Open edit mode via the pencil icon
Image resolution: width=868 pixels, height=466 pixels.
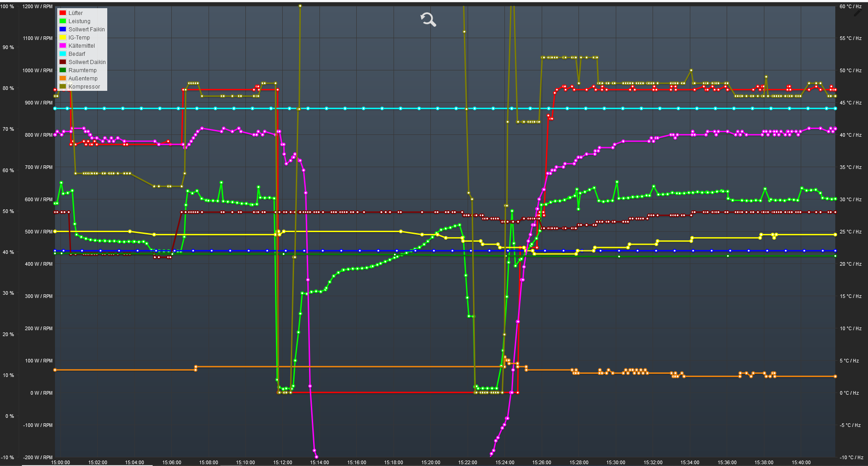(x=857, y=13)
